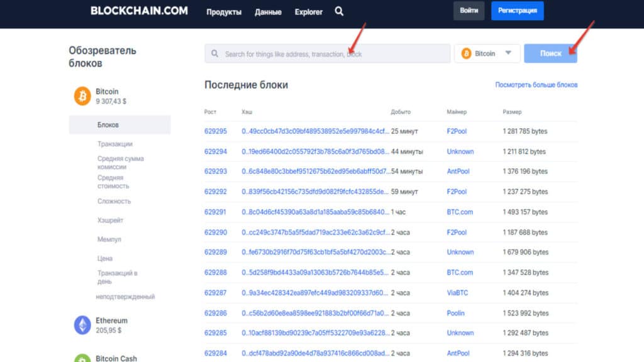Open block 629290

[216, 233]
